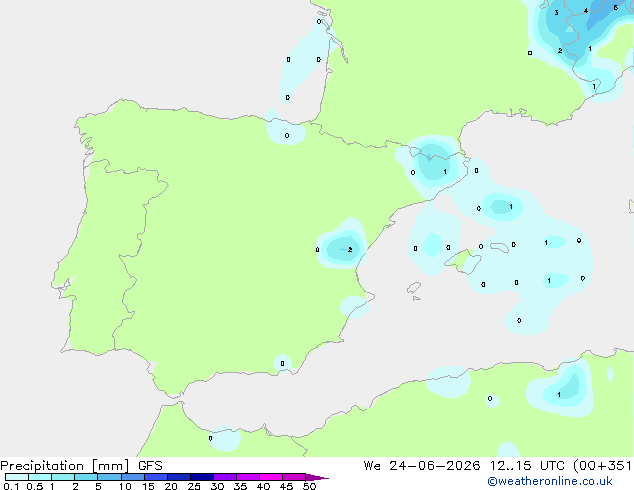The height and width of the screenshot is (490, 634).
Task: Select the 2–5 mm legend color box
Action: (86, 477)
